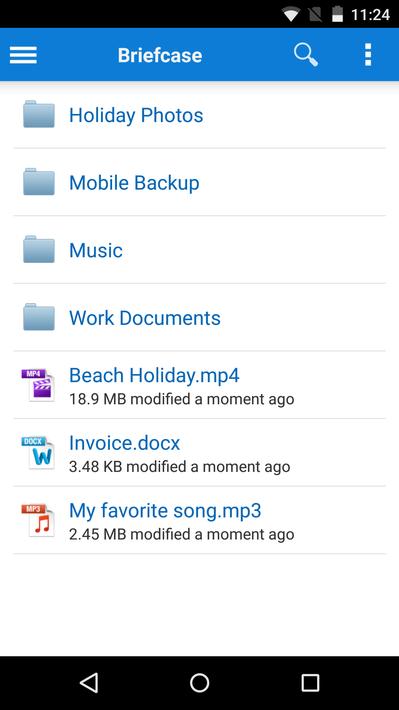Image resolution: width=399 pixels, height=710 pixels.
Task: Open the three-dot overflow menu
Action: point(368,55)
